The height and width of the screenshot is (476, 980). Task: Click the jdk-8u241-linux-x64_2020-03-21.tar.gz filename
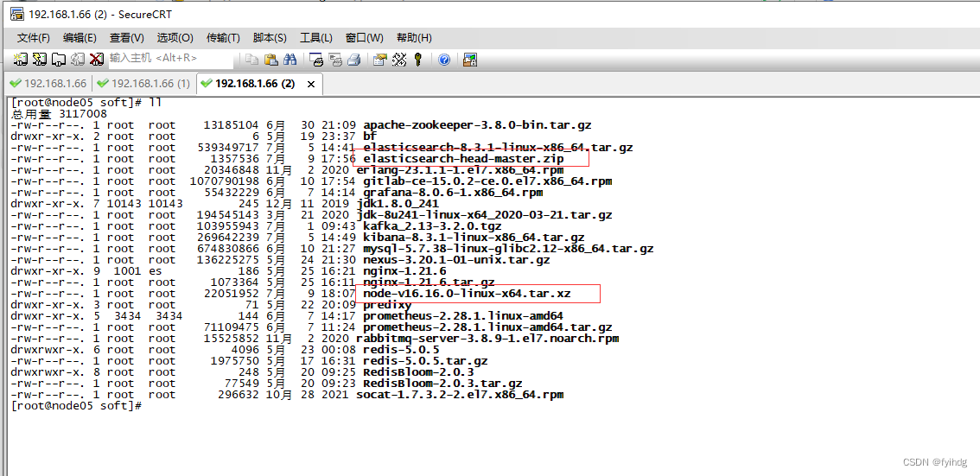pyautogui.click(x=484, y=215)
